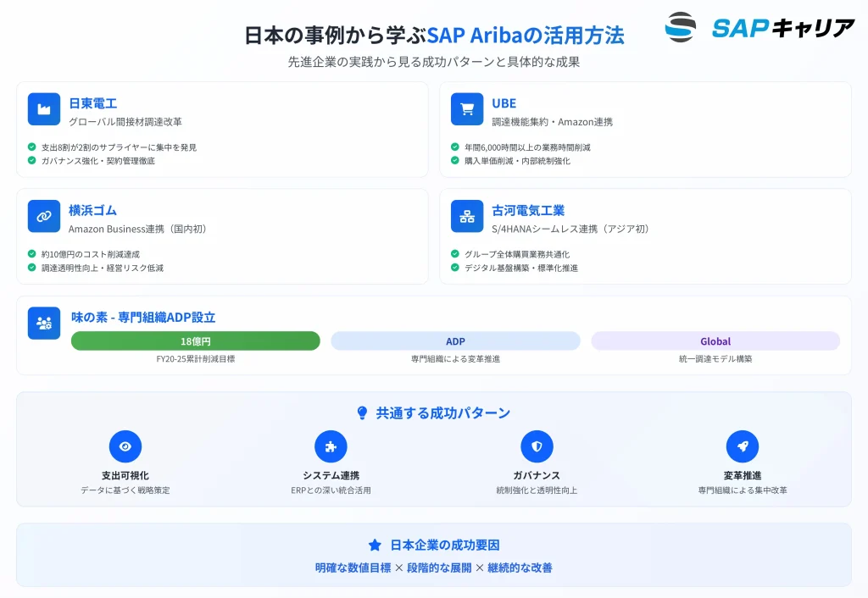Click the text 明確な数値目標
The width and height of the screenshot is (868, 598).
tap(353, 568)
